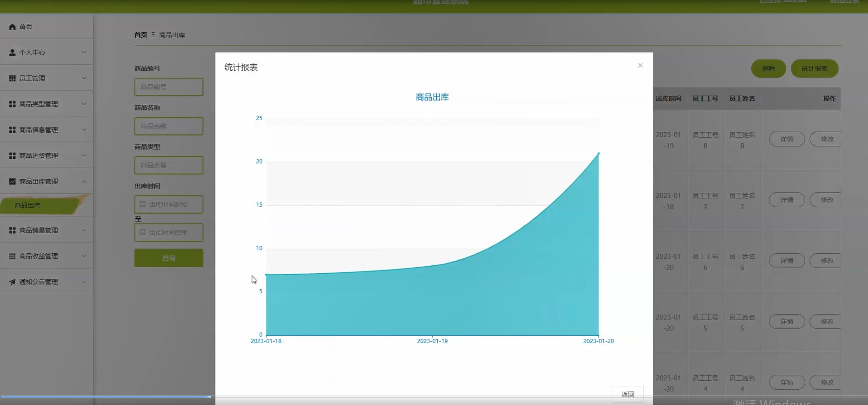Click the list icon beside 商品收益管理

click(x=13, y=256)
